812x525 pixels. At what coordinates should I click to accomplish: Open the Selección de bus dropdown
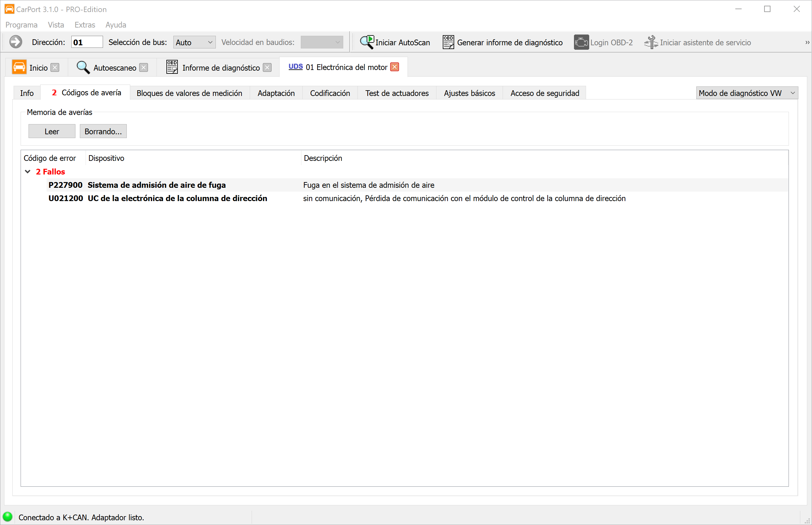click(x=194, y=42)
